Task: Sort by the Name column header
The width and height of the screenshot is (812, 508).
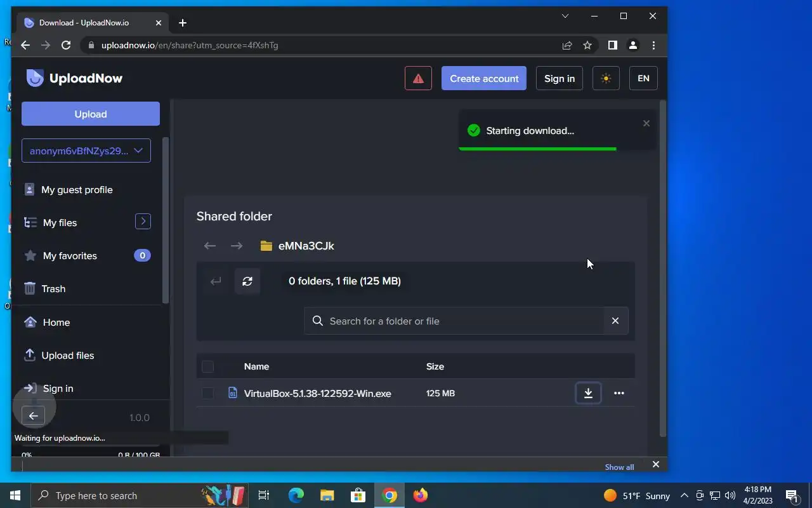Action: pyautogui.click(x=256, y=366)
